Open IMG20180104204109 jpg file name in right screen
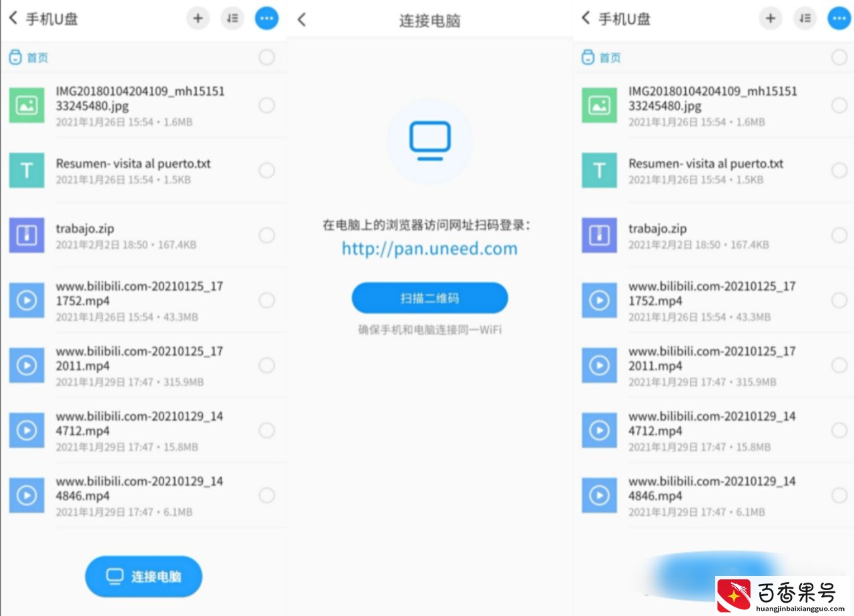 713,99
